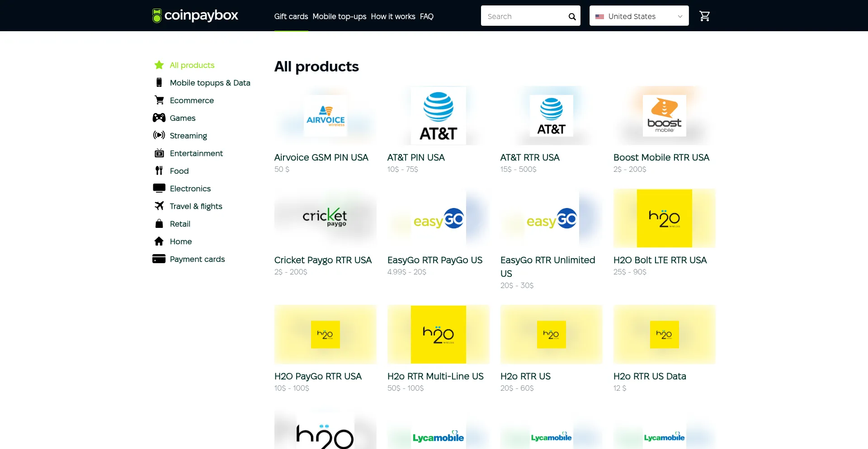868x449 pixels.
Task: Open EasyGo RTR PayGo US image
Action: [x=439, y=218]
